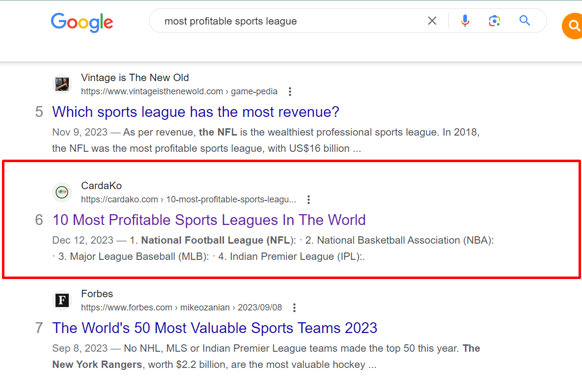Open more options for vintageisthenewold result
The height and width of the screenshot is (392, 582).
point(290,92)
